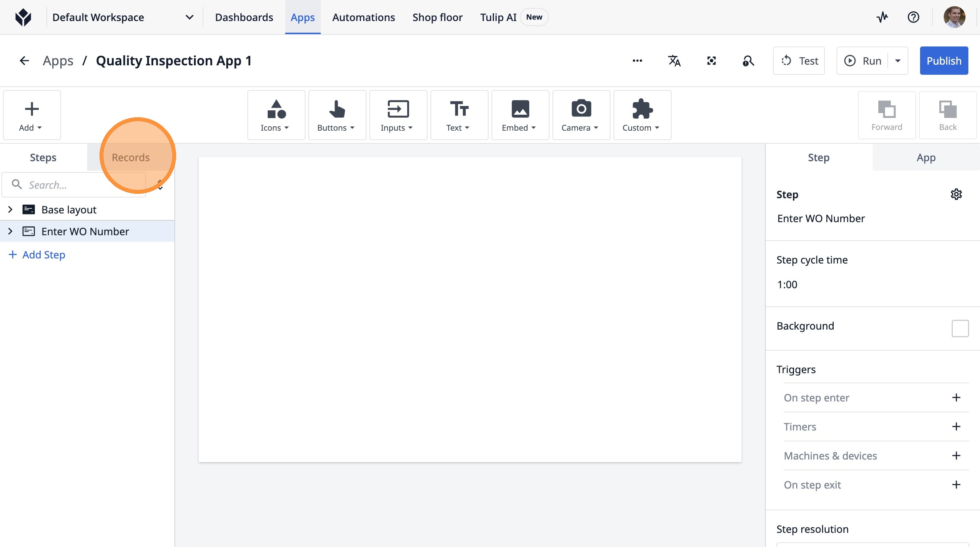Open the help question mark icon
980x547 pixels.
tap(913, 17)
